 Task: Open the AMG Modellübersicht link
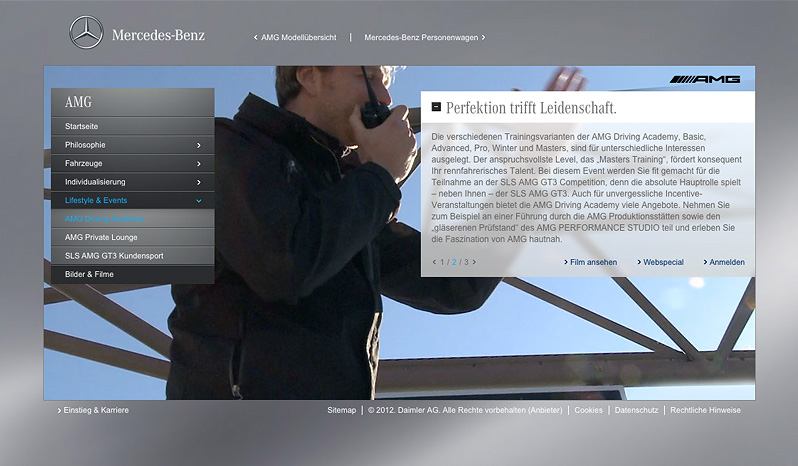pyautogui.click(x=295, y=38)
